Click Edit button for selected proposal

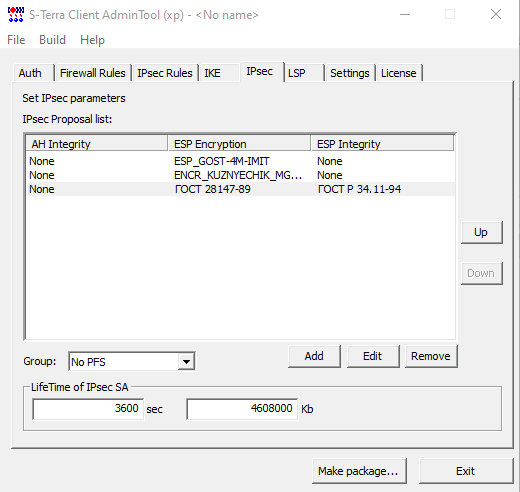tap(373, 356)
